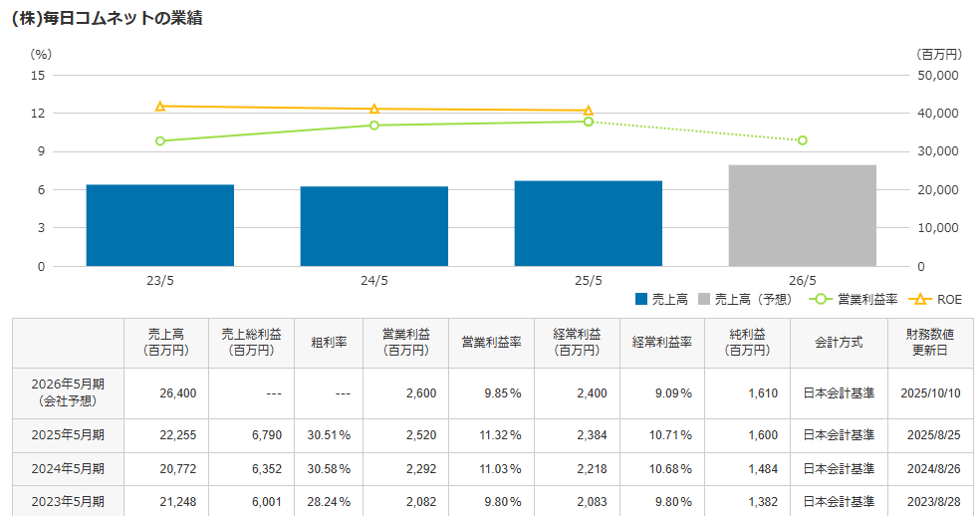Click the blue 売上高 legend swatch
This screenshot has width=980, height=516.
[641, 299]
